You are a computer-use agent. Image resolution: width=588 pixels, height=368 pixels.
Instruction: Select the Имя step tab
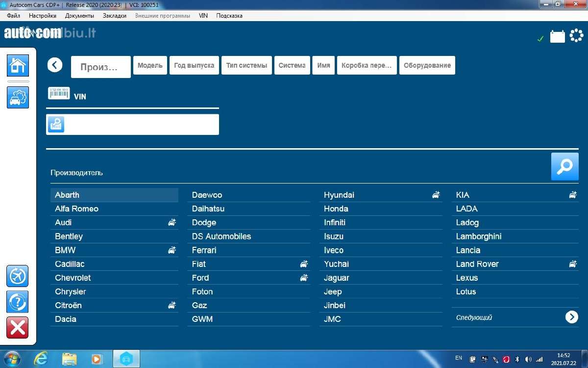pos(323,65)
